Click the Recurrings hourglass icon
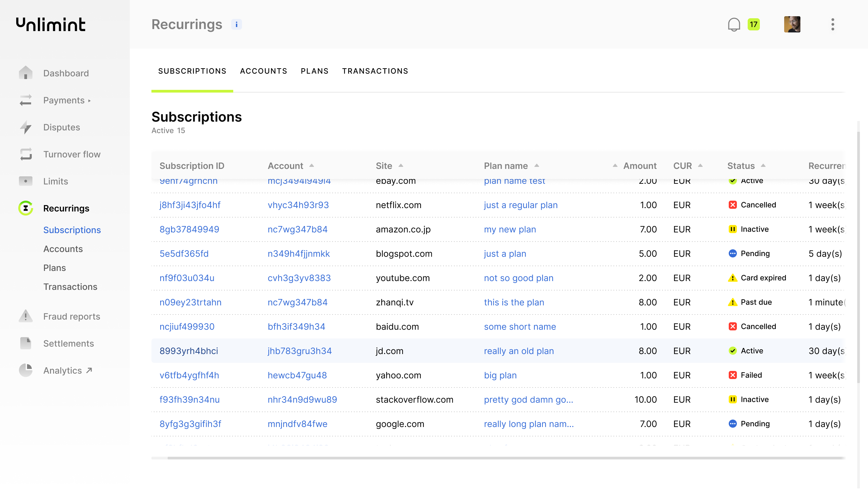The image size is (868, 502). pos(25,208)
